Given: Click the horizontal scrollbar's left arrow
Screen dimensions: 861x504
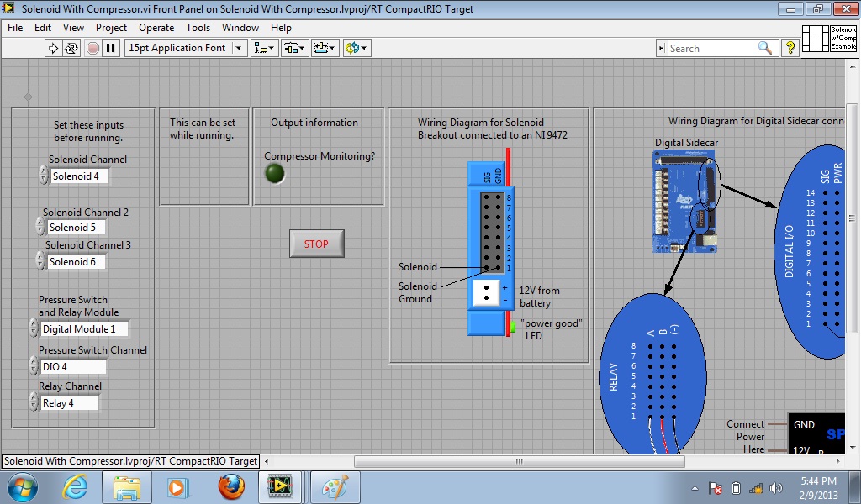Looking at the screenshot, I should pyautogui.click(x=267, y=461).
